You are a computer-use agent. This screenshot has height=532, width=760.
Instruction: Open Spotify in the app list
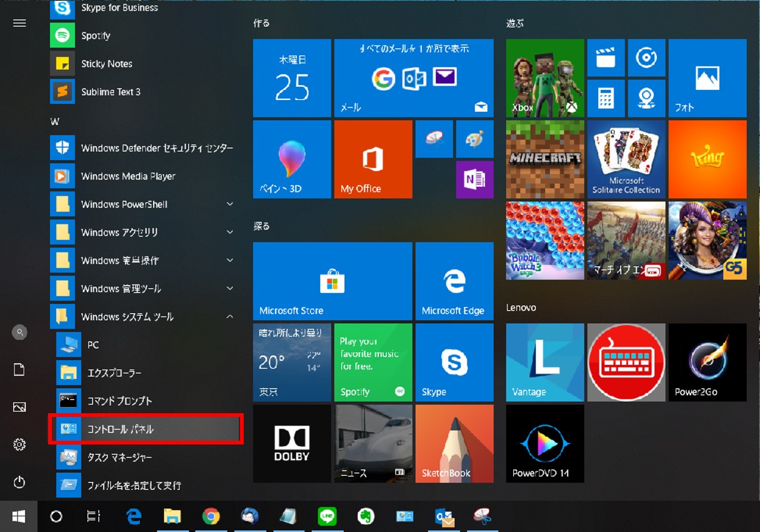coord(144,36)
